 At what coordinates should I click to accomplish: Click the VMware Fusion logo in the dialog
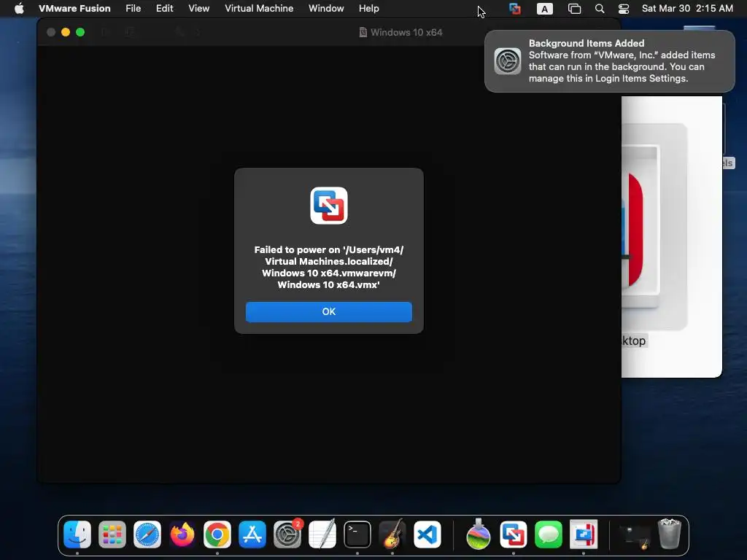[329, 206]
